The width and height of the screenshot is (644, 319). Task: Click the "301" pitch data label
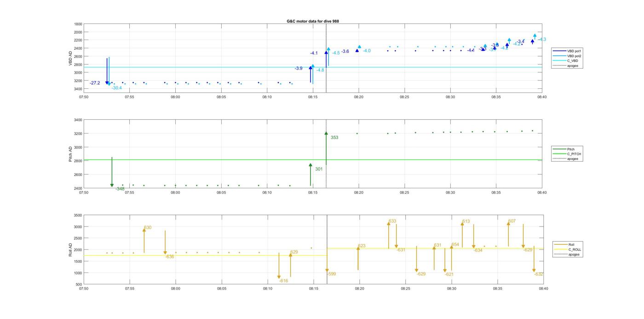(319, 169)
